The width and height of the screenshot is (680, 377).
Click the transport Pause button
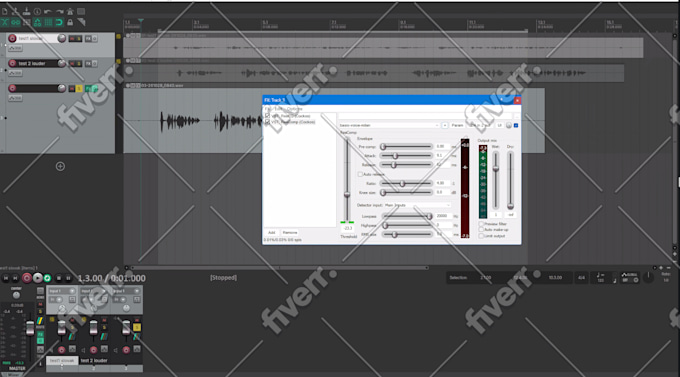[x=68, y=278]
